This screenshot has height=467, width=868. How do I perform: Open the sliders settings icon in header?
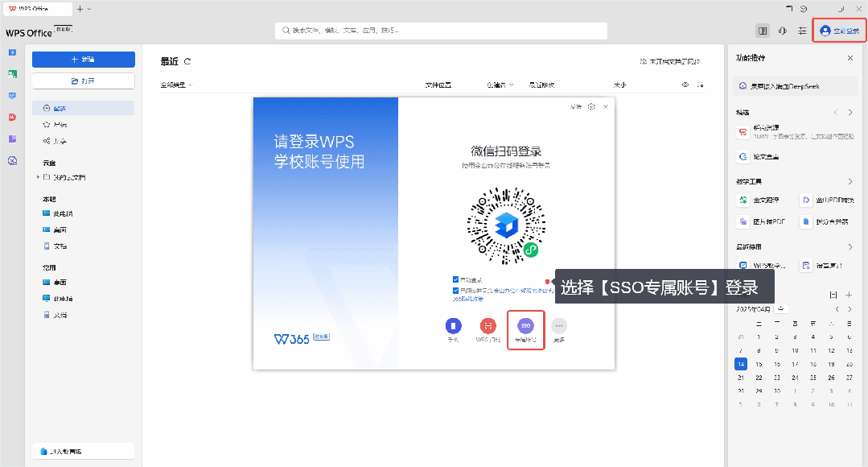coord(802,31)
